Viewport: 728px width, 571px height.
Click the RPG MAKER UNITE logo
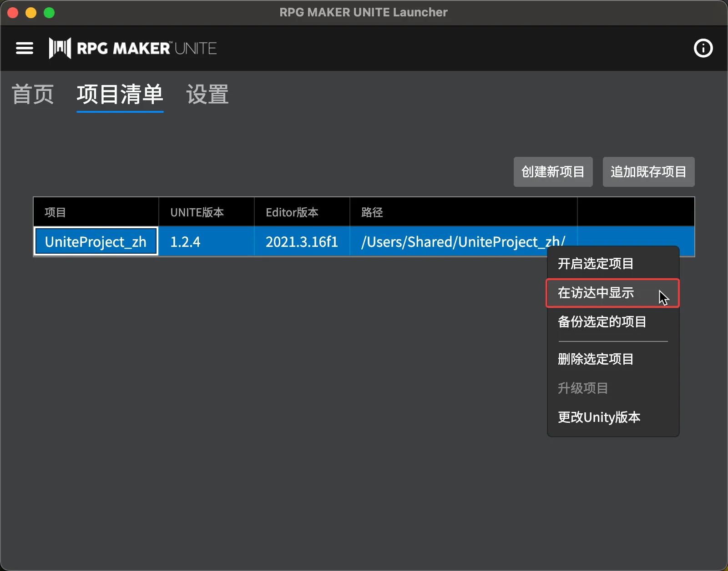click(x=133, y=48)
